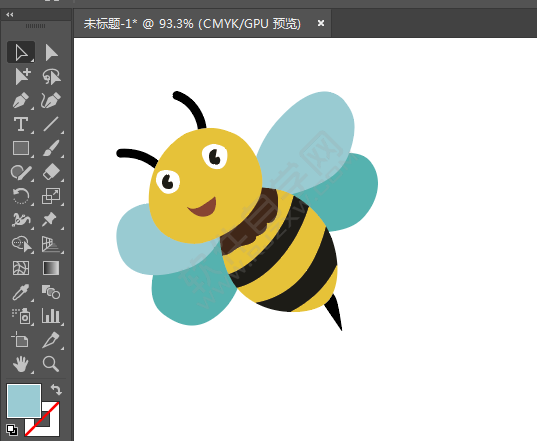The height and width of the screenshot is (441, 537).
Task: Choose the Rotate tool
Action: point(21,196)
